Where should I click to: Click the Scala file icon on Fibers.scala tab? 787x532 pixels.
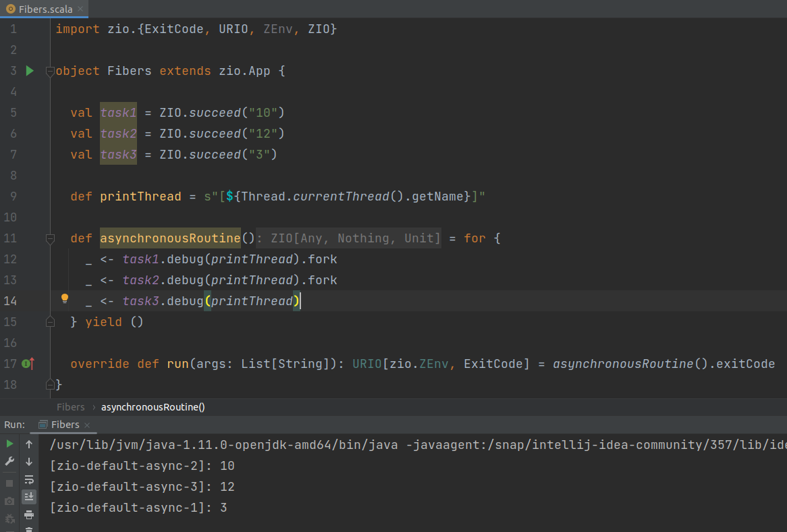tap(10, 9)
